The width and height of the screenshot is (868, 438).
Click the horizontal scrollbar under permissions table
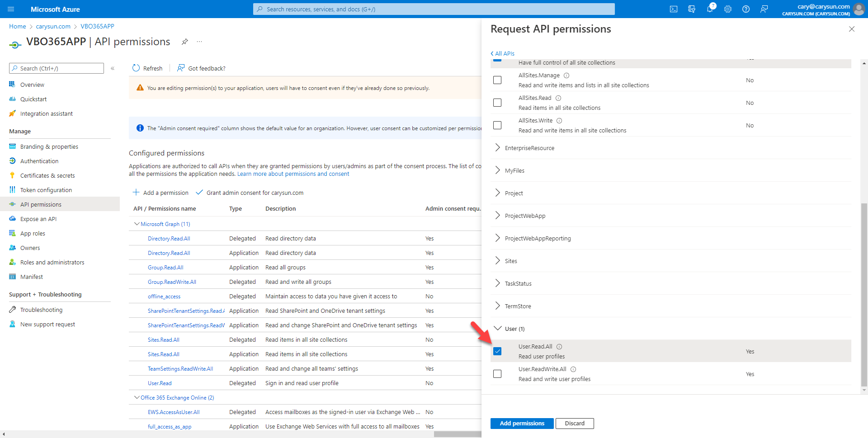[x=458, y=434]
